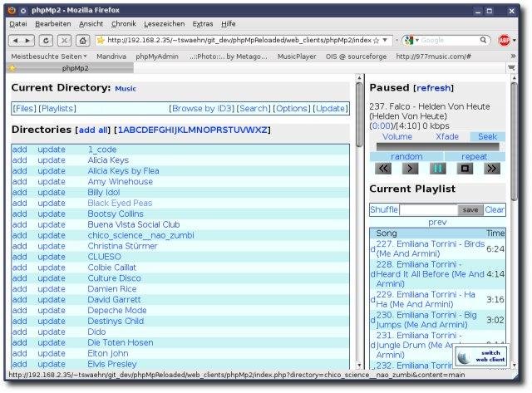Click the search magnifier icon
Image resolution: width=532 pixels, height=393 pixels.
point(483,41)
